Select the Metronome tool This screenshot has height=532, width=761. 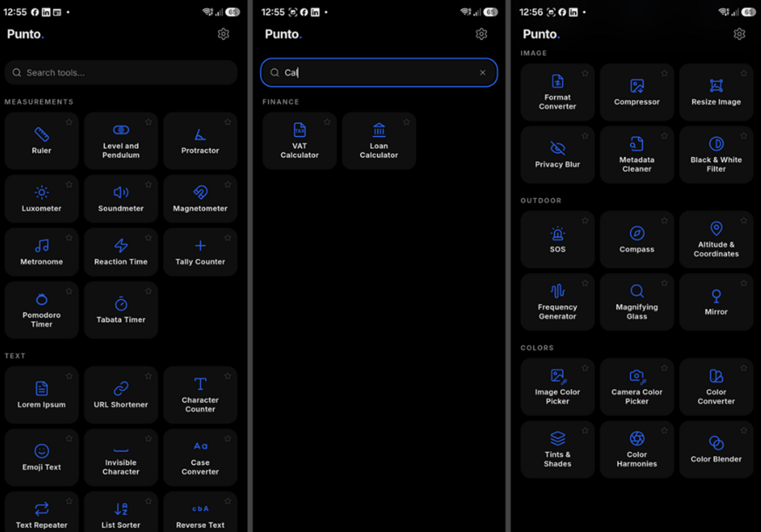click(x=42, y=252)
